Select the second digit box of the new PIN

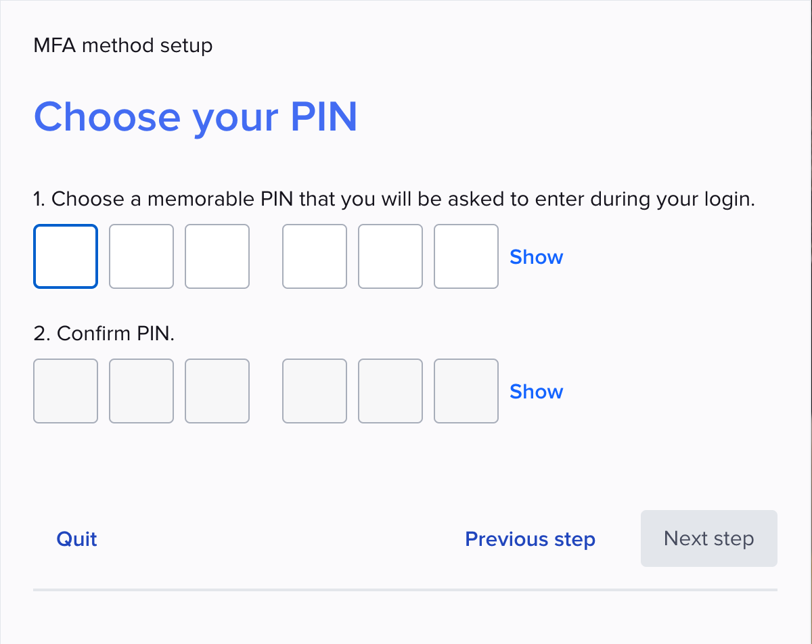(141, 256)
